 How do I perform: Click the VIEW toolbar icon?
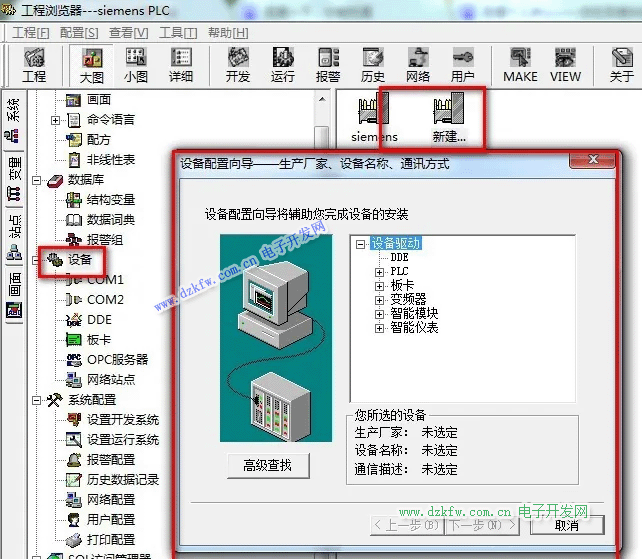click(565, 64)
